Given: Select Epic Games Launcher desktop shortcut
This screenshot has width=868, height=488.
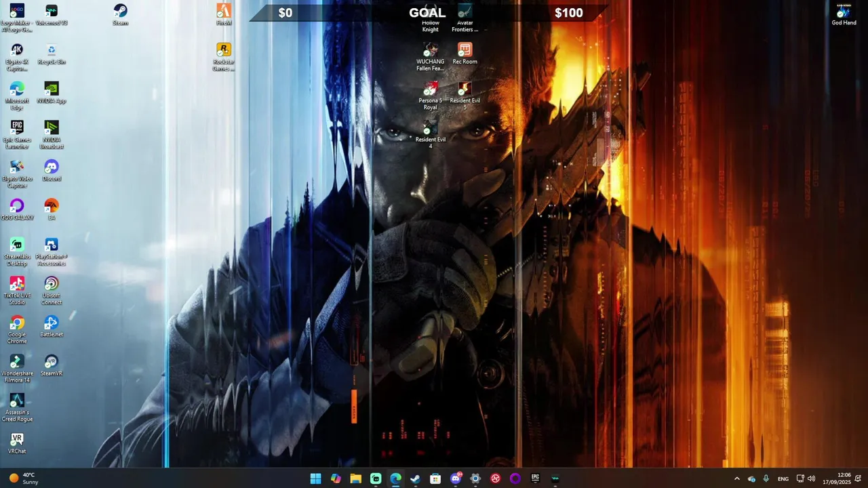Looking at the screenshot, I should (17, 135).
